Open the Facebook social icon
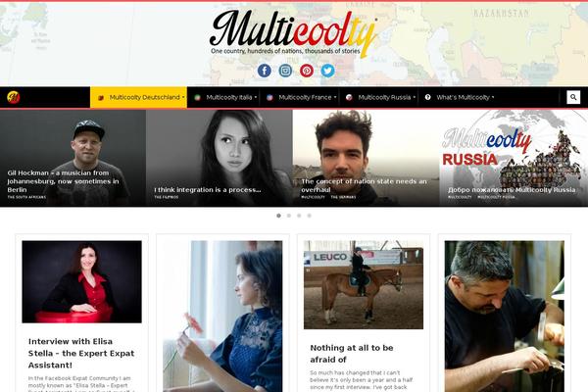 [x=265, y=71]
